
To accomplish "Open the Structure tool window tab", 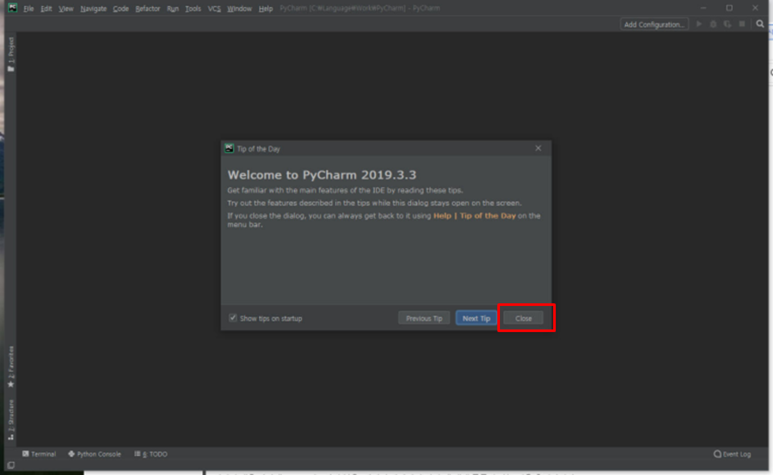I will click(x=11, y=420).
